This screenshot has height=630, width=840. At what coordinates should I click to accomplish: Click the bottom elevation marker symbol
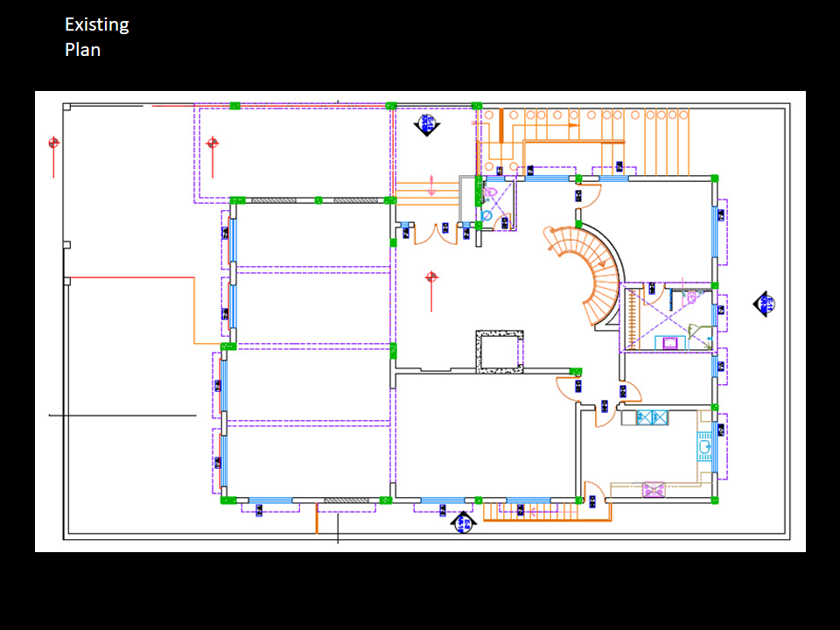click(463, 522)
